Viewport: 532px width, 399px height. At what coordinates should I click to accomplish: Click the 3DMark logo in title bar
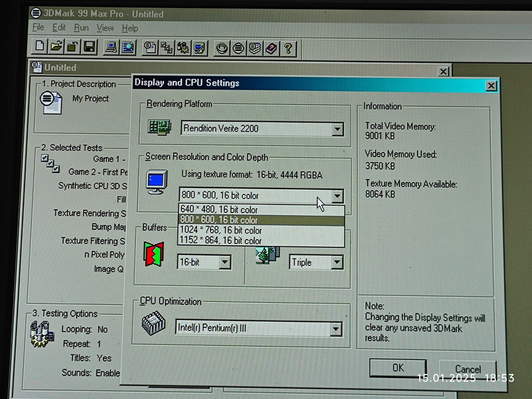point(36,13)
